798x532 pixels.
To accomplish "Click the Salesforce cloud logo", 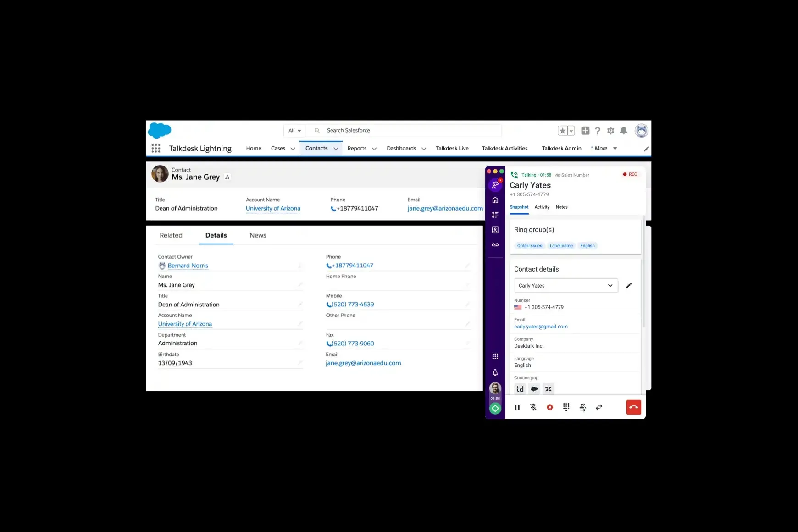I will click(160, 130).
